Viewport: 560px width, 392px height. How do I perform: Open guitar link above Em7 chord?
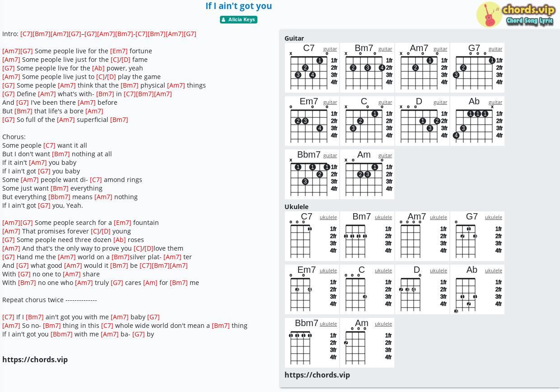point(330,102)
